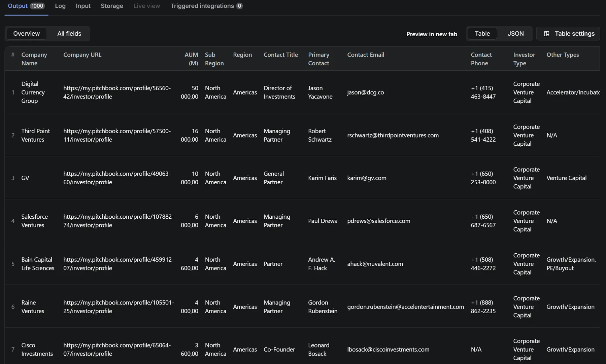The width and height of the screenshot is (606, 364).
Task: Open the Table settings button
Action: click(574, 34)
